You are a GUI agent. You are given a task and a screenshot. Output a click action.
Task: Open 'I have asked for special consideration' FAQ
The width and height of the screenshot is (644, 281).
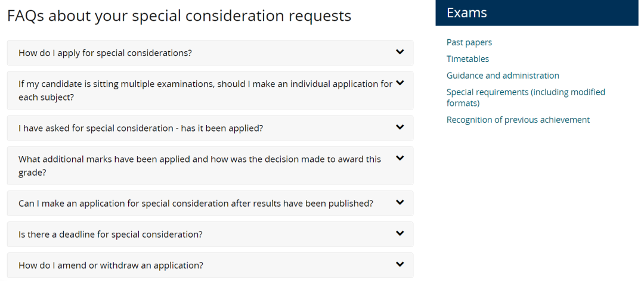pyautogui.click(x=141, y=128)
